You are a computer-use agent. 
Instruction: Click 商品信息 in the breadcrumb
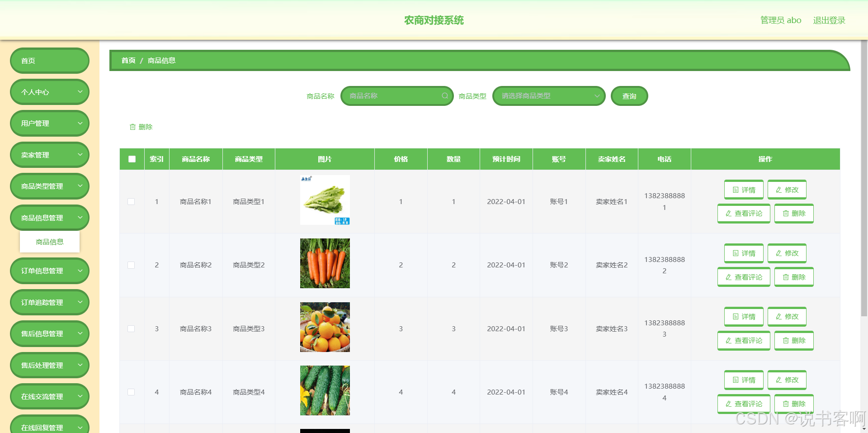click(161, 61)
